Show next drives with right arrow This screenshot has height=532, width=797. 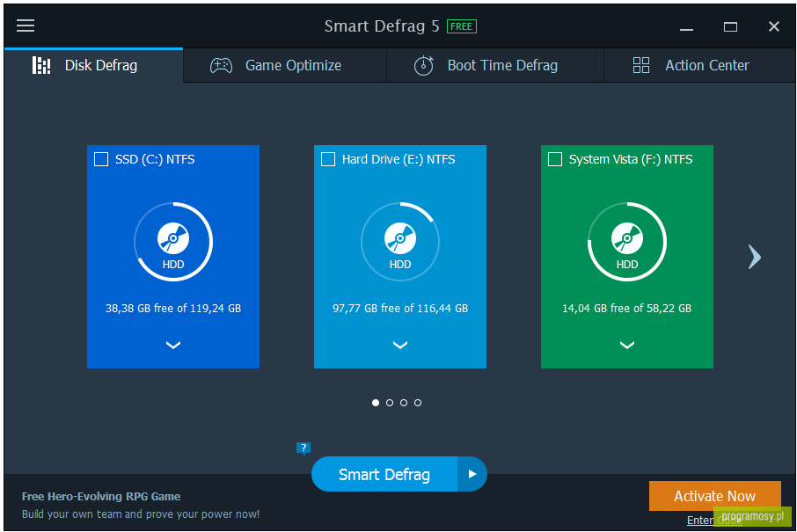point(755,257)
